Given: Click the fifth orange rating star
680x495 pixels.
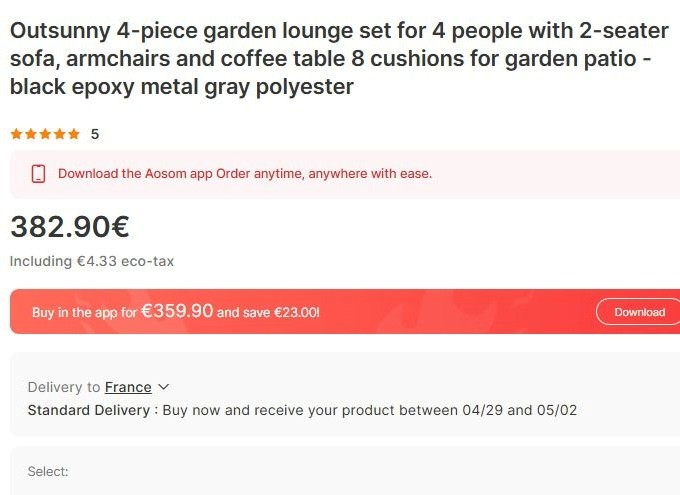Looking at the screenshot, I should click(x=74, y=134).
